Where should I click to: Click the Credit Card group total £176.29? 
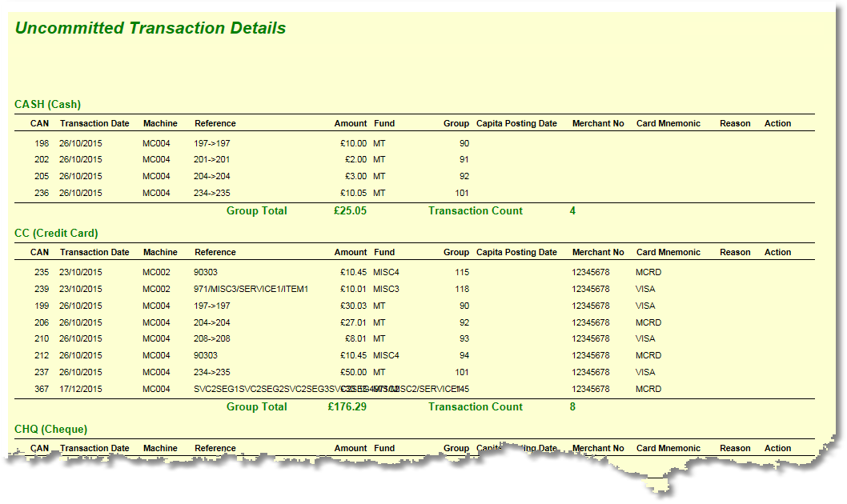[x=347, y=406]
